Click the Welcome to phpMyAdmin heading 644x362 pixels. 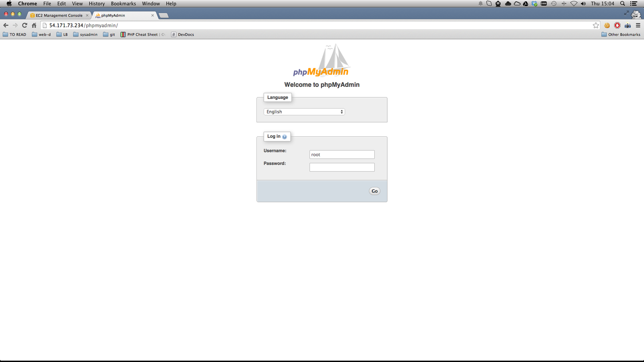[x=322, y=84]
